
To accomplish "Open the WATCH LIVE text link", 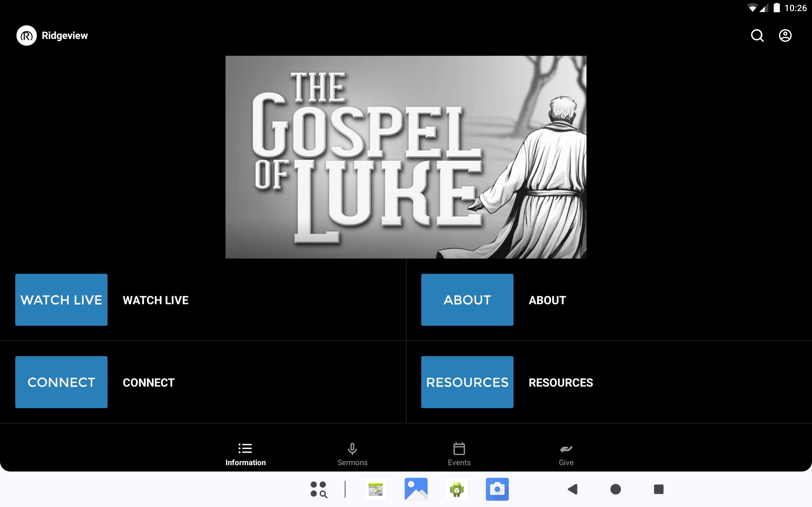I will click(x=156, y=300).
